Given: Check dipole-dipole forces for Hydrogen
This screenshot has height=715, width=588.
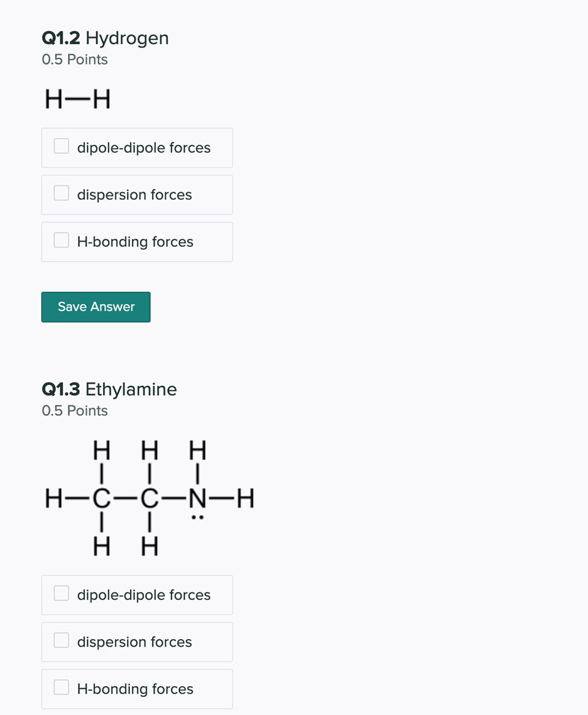Looking at the screenshot, I should point(61,145).
